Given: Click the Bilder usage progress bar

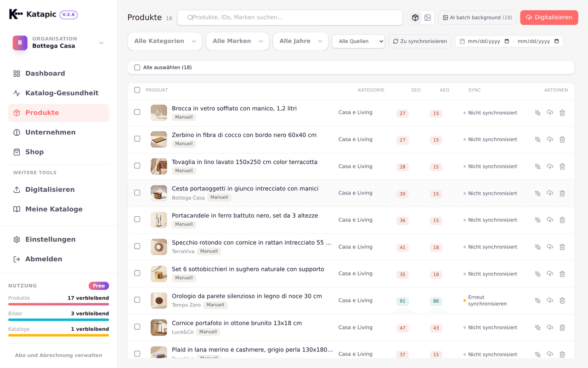Looking at the screenshot, I should pos(58,320).
